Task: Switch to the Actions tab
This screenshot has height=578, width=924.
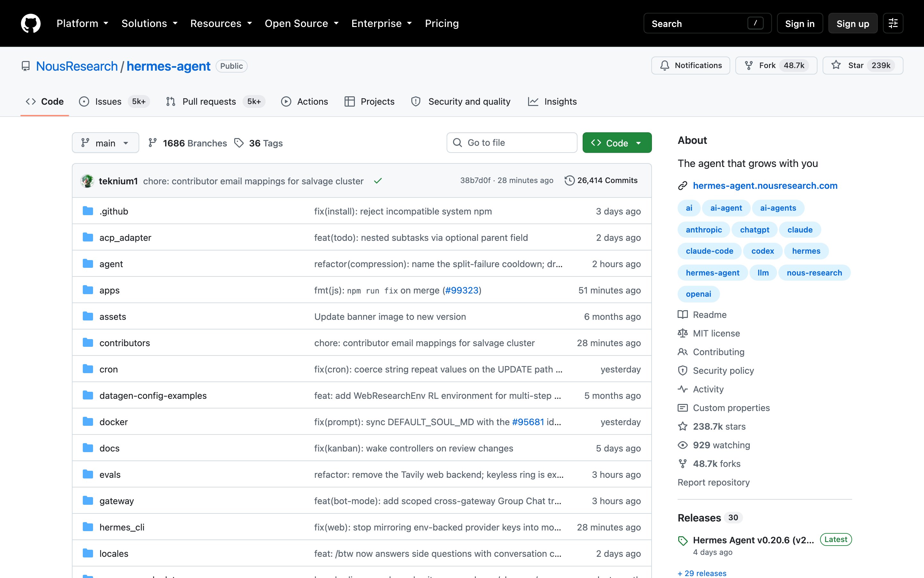Action: click(x=305, y=102)
